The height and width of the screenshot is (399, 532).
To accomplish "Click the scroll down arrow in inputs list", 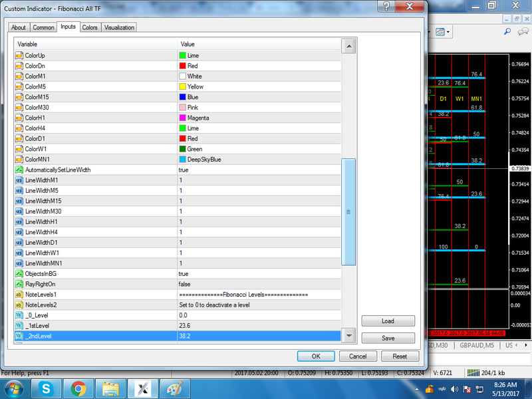I will pyautogui.click(x=348, y=336).
